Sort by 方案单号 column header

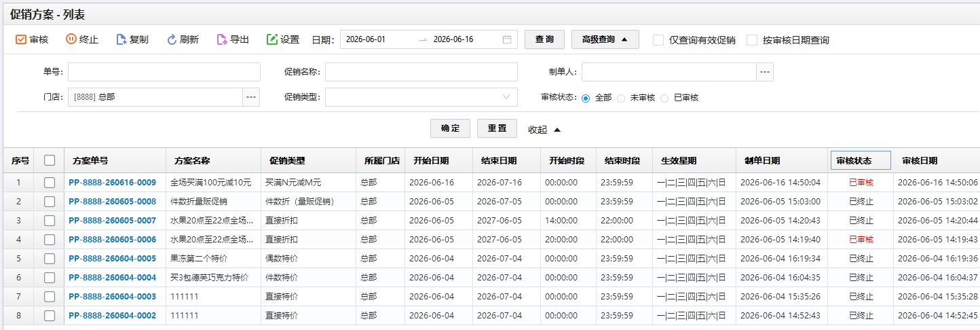(x=90, y=161)
